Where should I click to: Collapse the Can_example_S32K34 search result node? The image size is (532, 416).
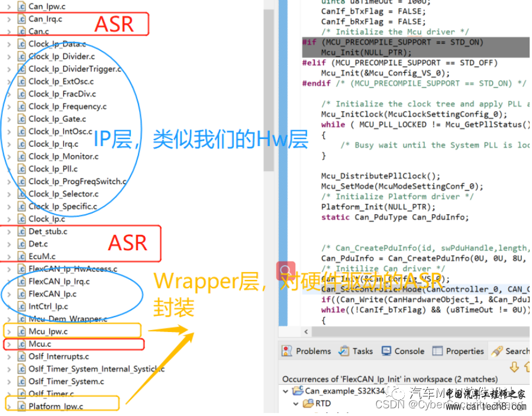286,391
